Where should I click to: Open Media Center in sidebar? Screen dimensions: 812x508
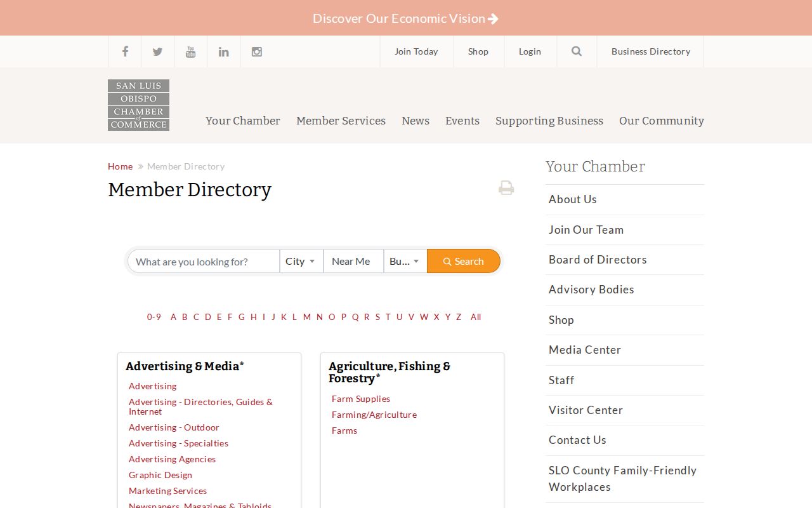click(x=625, y=350)
